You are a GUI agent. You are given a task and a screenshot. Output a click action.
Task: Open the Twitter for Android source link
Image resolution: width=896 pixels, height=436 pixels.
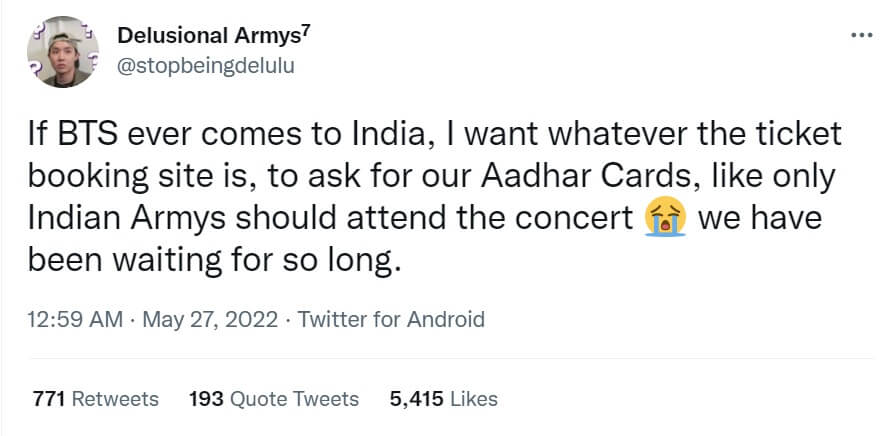click(x=391, y=320)
